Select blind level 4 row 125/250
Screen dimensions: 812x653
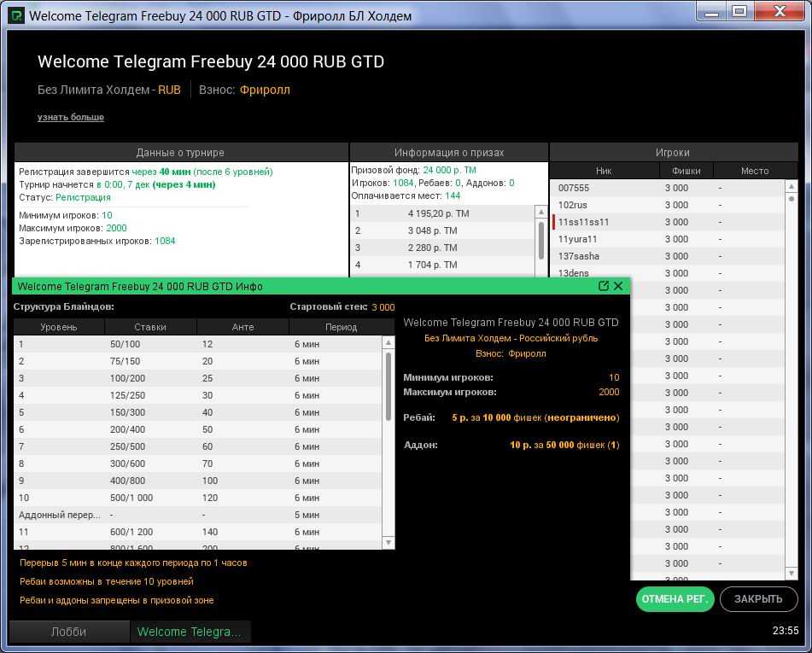coord(198,395)
